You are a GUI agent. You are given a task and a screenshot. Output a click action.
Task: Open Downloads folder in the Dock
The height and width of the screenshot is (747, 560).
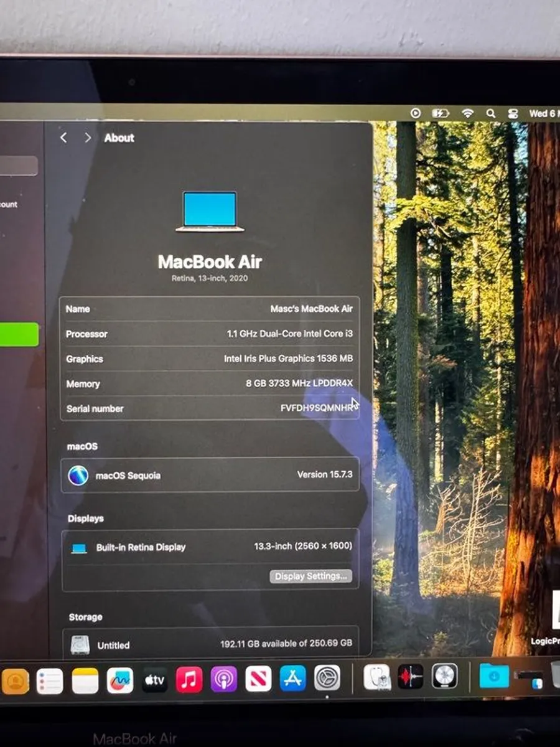(x=494, y=675)
